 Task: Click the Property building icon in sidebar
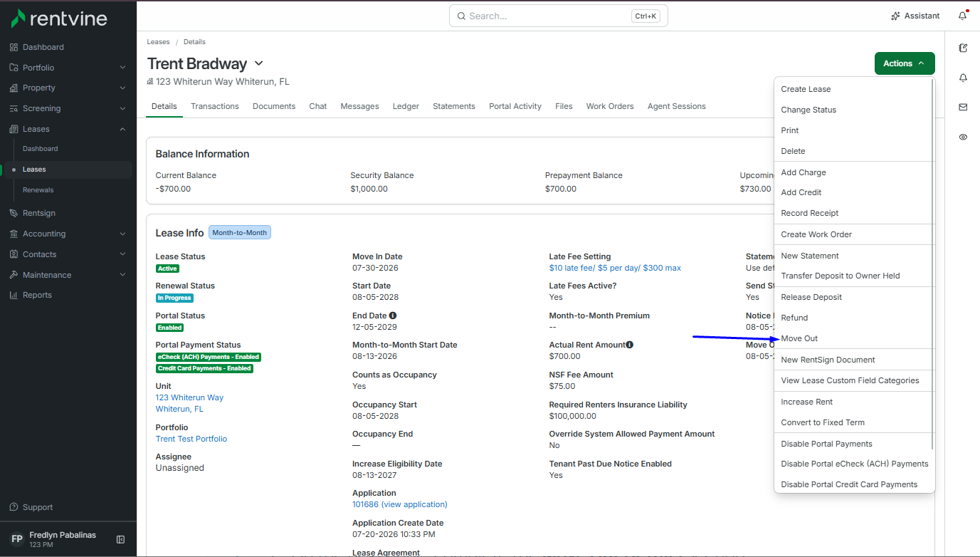[x=14, y=88]
